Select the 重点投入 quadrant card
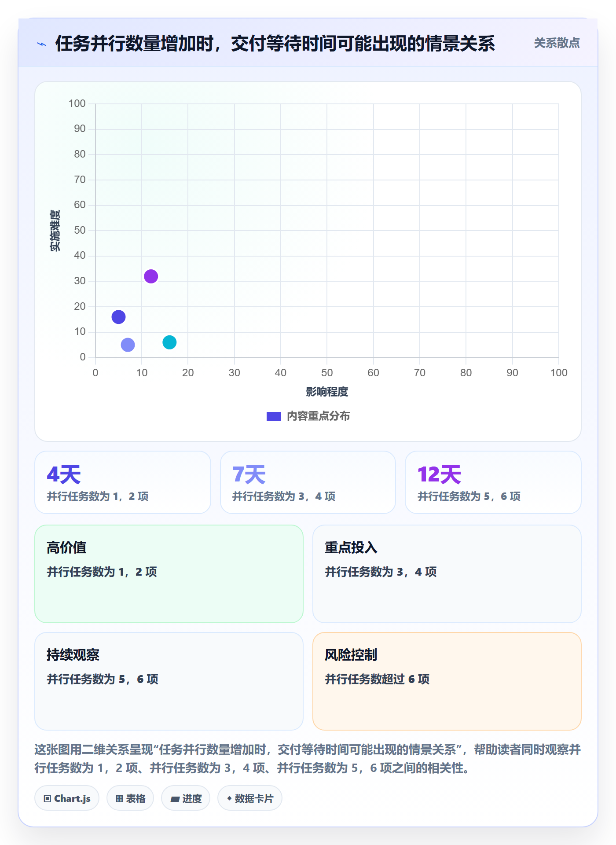The image size is (616, 845). pos(447,574)
